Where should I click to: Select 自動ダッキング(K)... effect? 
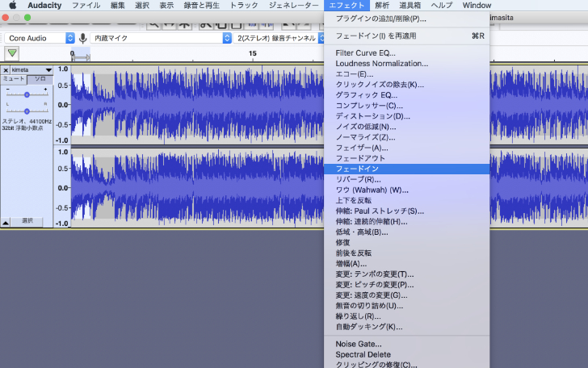click(407, 326)
